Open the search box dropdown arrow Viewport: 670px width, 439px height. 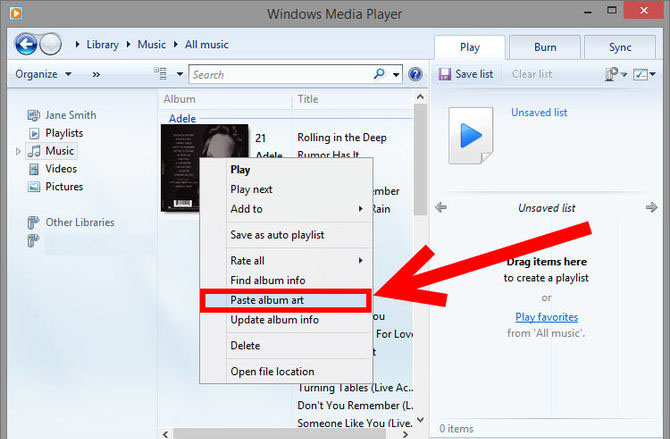tap(396, 74)
